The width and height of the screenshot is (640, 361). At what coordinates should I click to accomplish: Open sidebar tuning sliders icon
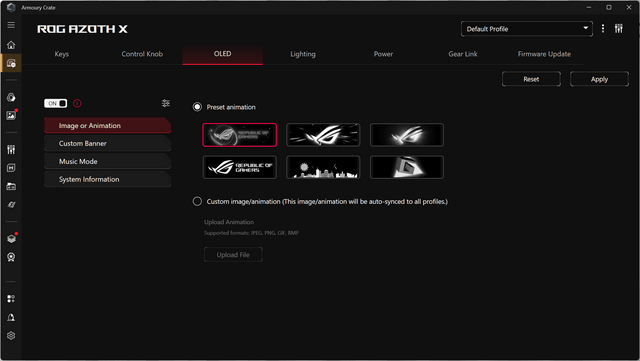pyautogui.click(x=11, y=149)
